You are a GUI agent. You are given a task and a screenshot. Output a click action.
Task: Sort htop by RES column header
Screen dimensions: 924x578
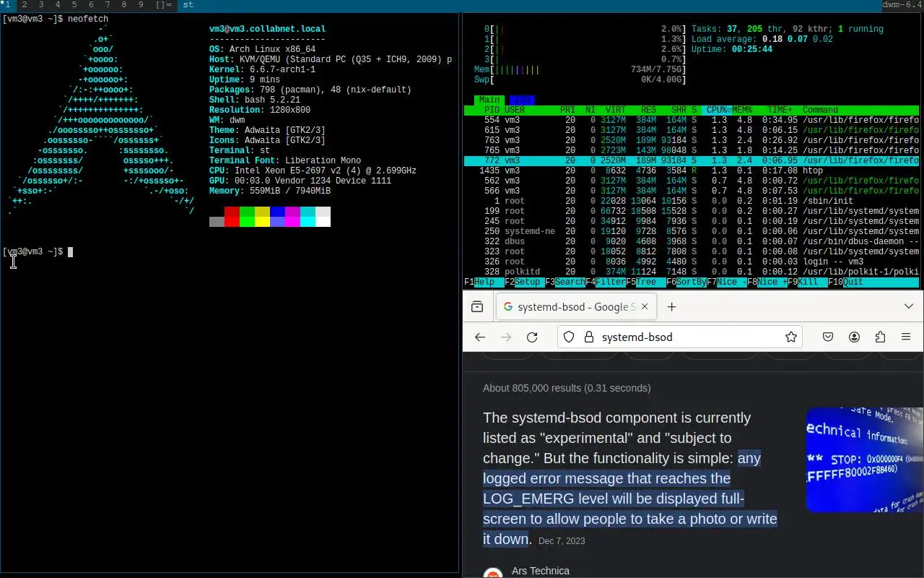(x=648, y=110)
